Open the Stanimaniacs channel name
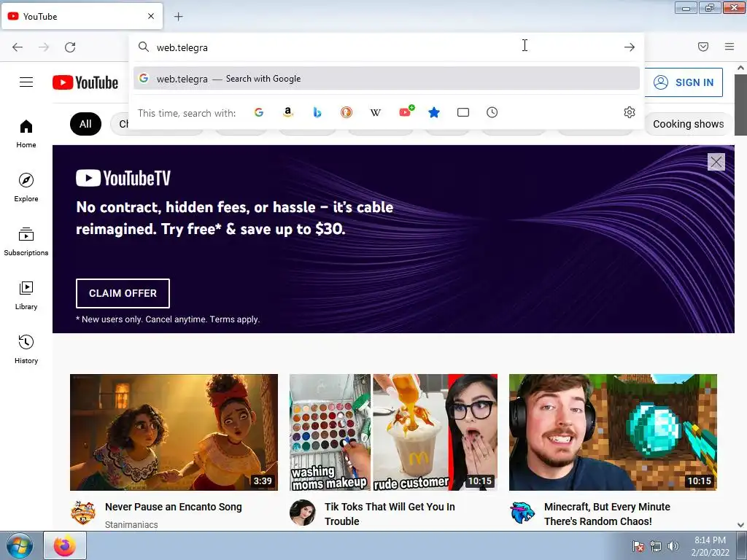The image size is (747, 560). click(131, 524)
